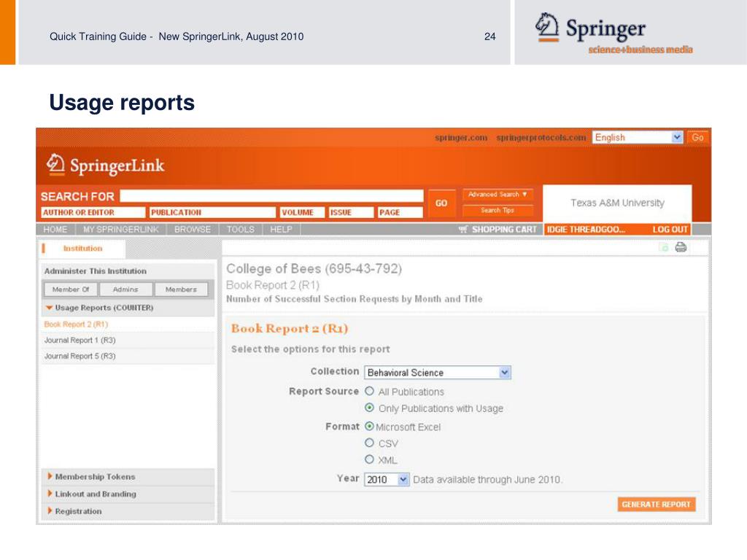
Task: Click the language Go button
Action: pos(697,137)
